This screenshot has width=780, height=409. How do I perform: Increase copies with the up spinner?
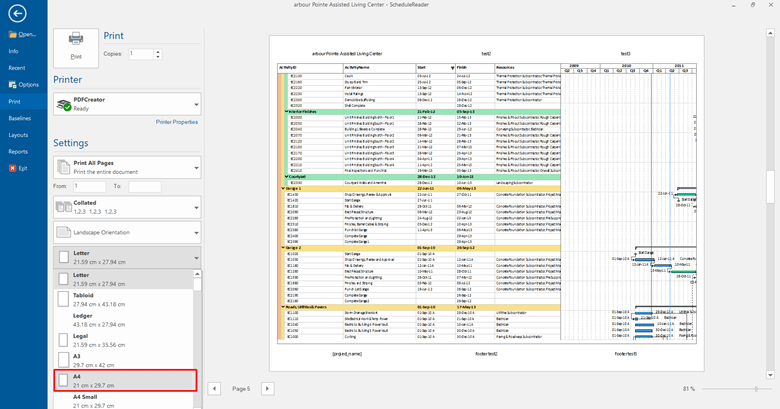[x=158, y=51]
